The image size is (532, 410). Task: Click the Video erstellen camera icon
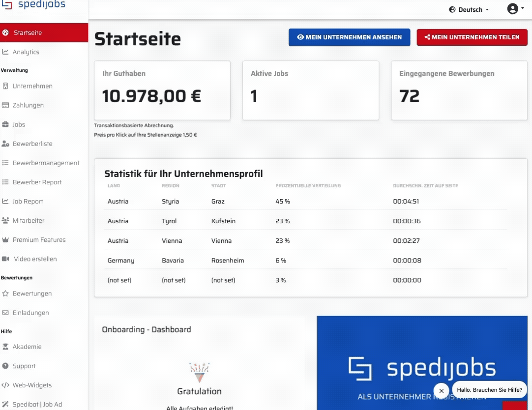click(5, 259)
